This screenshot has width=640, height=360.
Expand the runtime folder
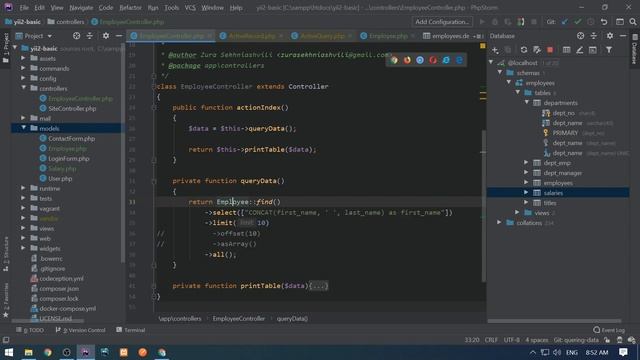[x=23, y=188]
